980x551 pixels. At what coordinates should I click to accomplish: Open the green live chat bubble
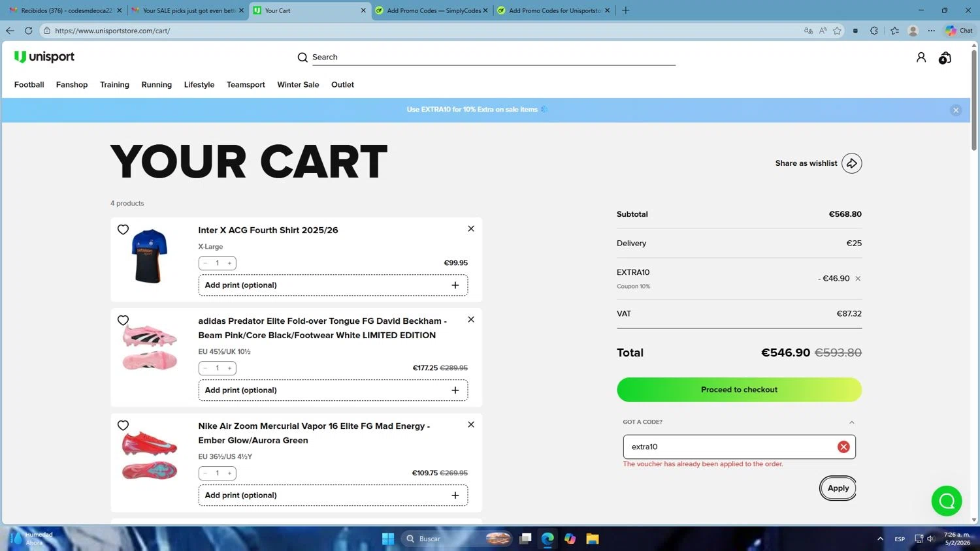click(947, 501)
